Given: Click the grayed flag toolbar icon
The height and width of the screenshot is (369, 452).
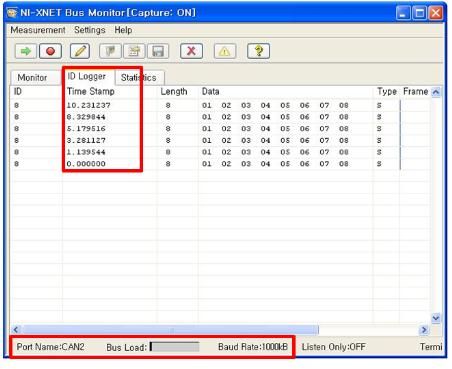Looking at the screenshot, I should pyautogui.click(x=110, y=51).
